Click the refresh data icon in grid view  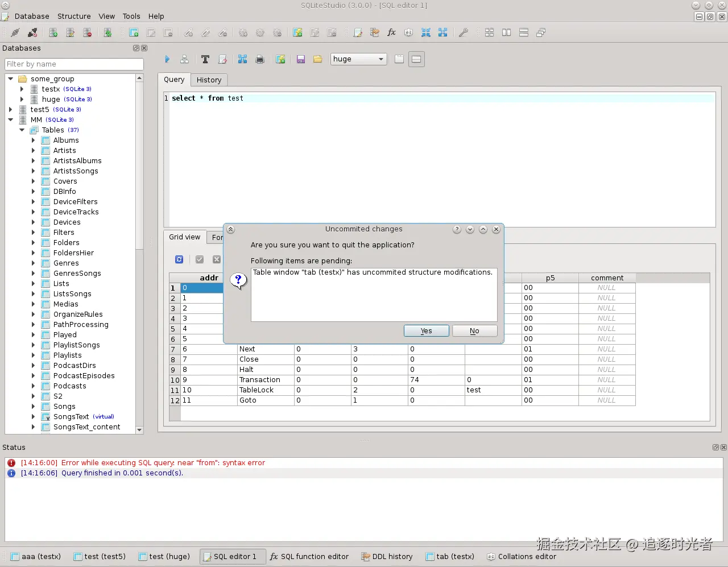[x=179, y=259]
